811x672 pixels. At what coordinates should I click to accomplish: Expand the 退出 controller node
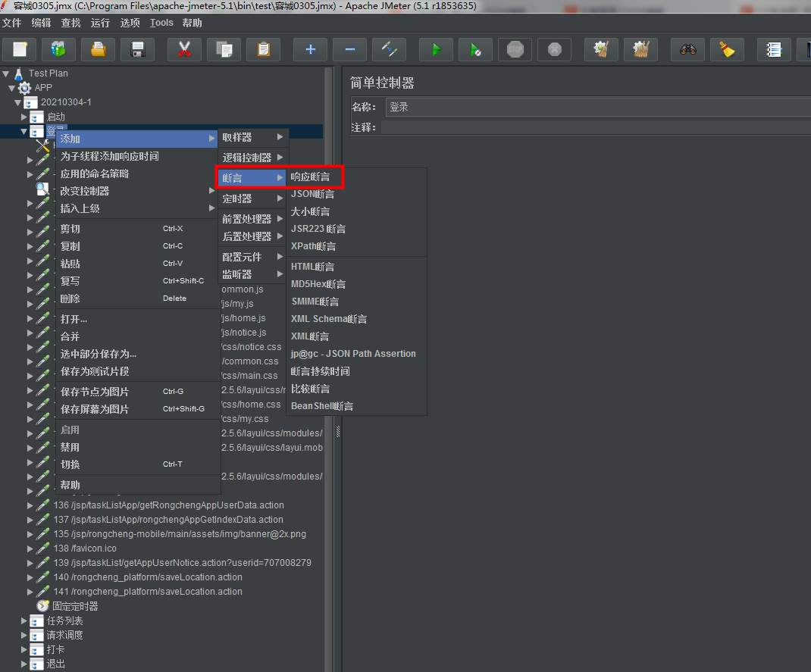[x=23, y=664]
